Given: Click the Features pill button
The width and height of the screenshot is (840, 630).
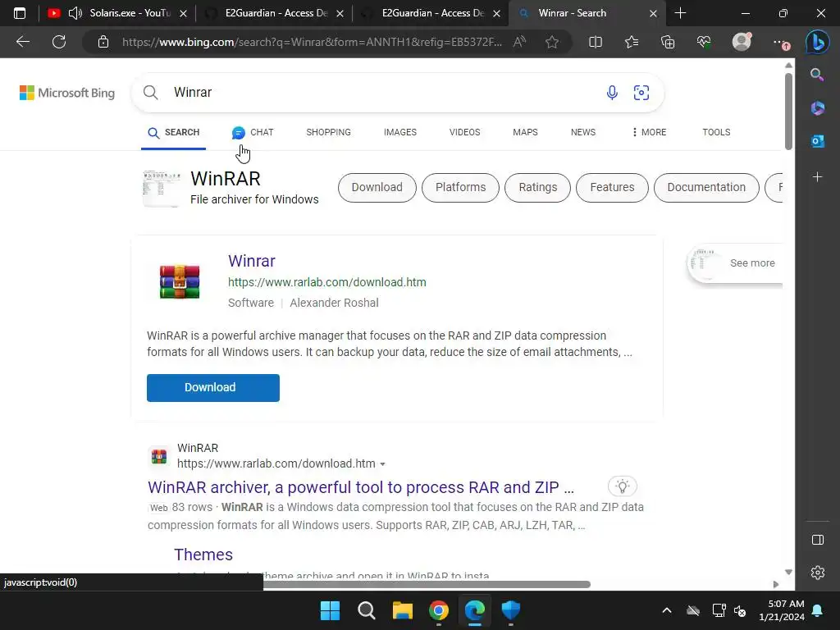Looking at the screenshot, I should (x=612, y=188).
